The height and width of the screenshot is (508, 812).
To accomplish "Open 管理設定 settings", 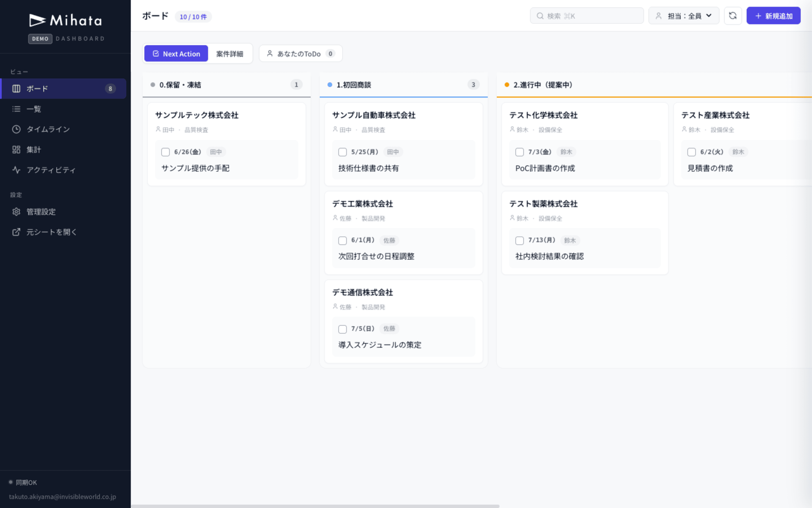I will point(64,212).
